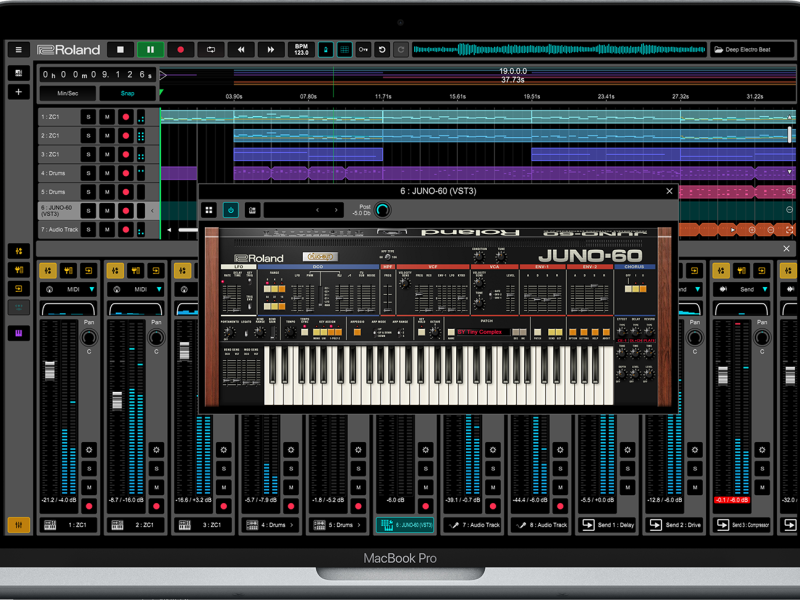The width and height of the screenshot is (800, 600).
Task: Toggle loop playback in the transport bar
Action: click(x=211, y=49)
